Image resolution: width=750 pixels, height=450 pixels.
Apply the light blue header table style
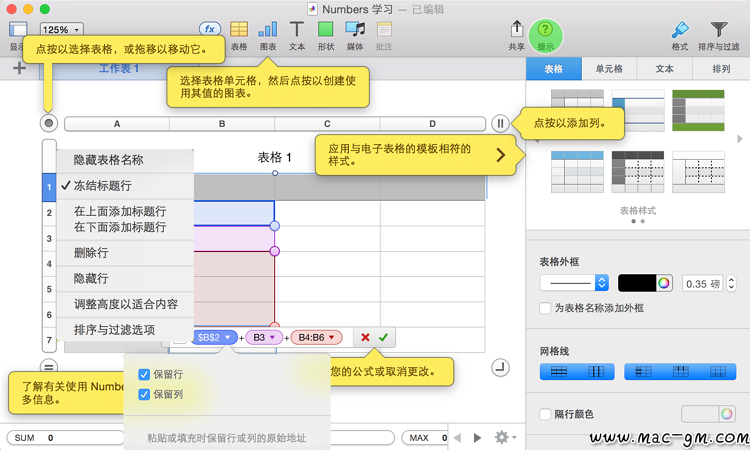[x=577, y=172]
